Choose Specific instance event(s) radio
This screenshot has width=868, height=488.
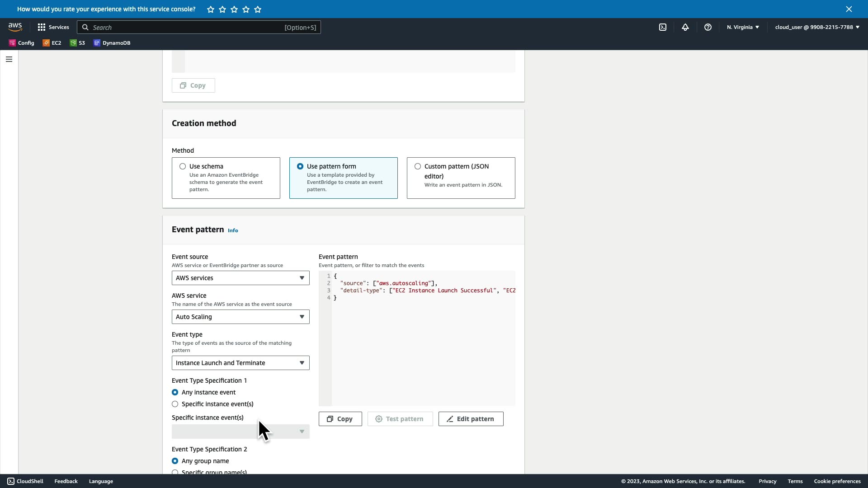[x=175, y=404]
